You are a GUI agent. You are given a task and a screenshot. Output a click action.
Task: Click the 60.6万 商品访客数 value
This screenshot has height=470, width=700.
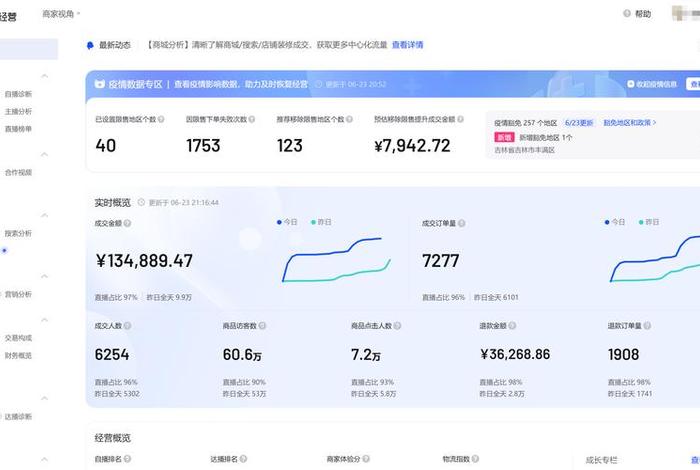click(x=242, y=354)
